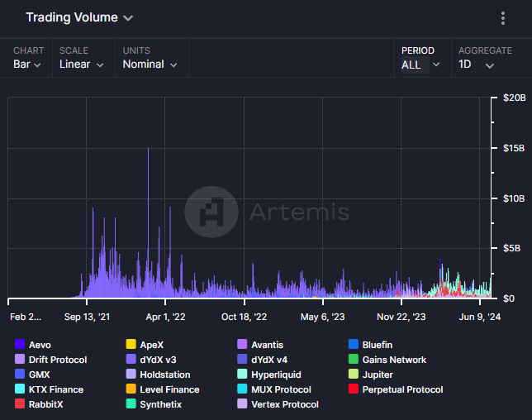Viewport: 532px width, 420px height.
Task: Open the Scale Linear dropdown
Action: [x=81, y=64]
